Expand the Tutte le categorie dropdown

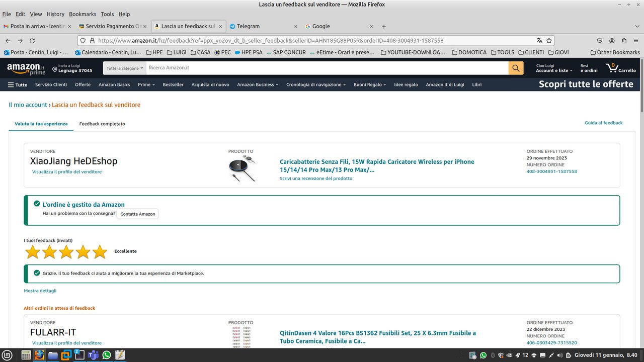[125, 68]
